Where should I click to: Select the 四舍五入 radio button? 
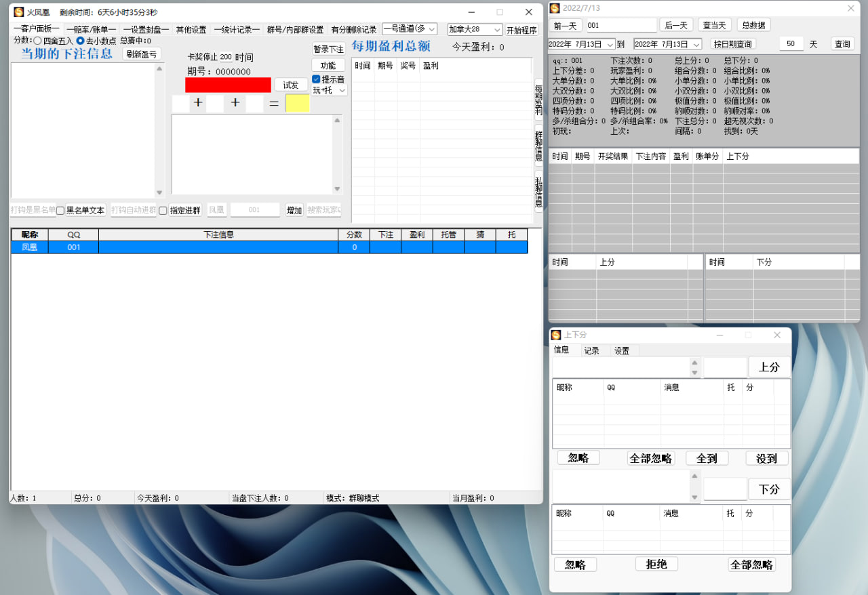(38, 41)
